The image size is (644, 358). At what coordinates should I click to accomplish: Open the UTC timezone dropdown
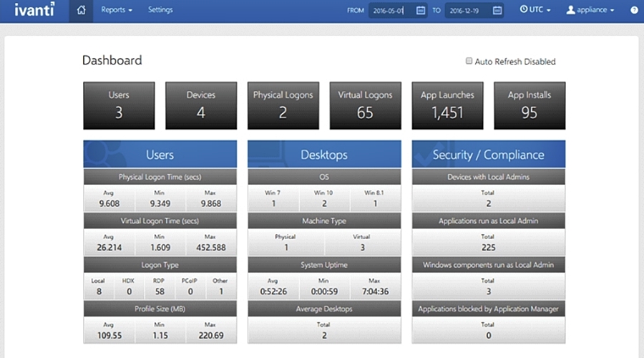tap(535, 9)
